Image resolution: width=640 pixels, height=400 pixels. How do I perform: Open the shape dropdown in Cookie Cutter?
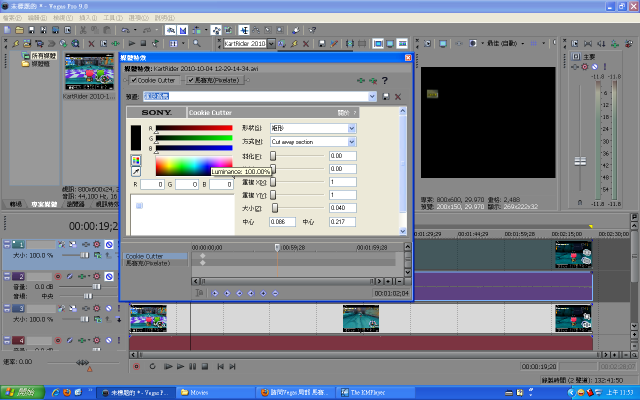pyautogui.click(x=352, y=129)
